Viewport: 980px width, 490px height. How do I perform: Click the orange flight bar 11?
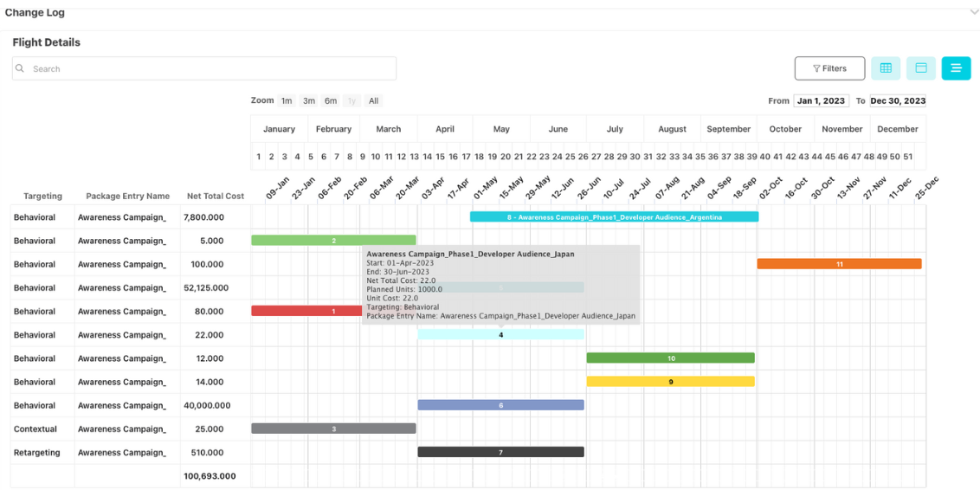[x=839, y=264]
